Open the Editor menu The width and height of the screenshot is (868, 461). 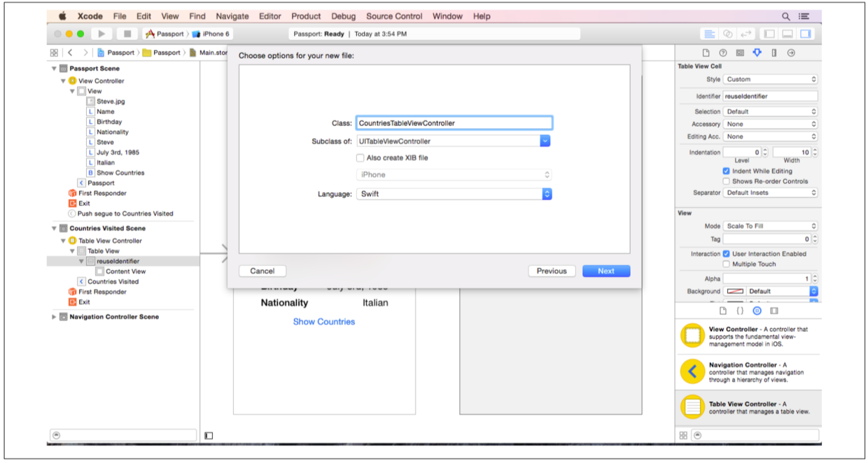tap(270, 16)
